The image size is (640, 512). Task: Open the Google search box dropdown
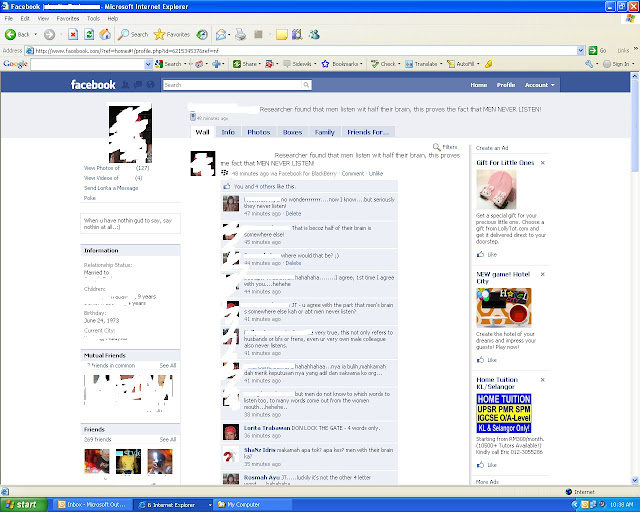pos(148,64)
